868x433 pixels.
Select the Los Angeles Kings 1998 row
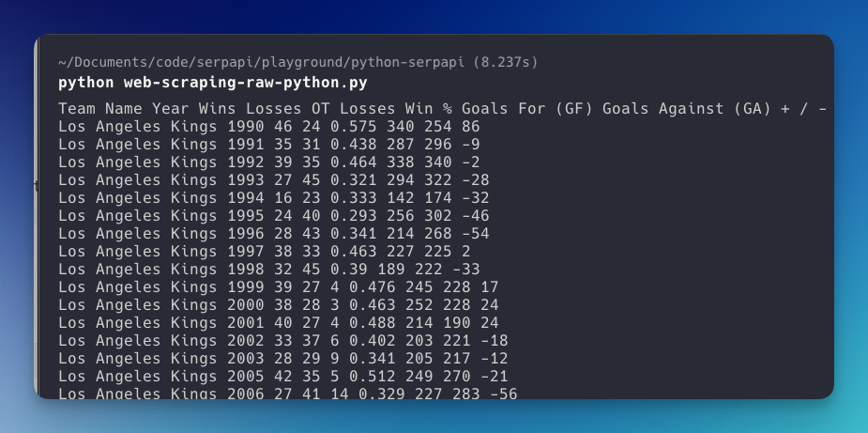[268, 270]
